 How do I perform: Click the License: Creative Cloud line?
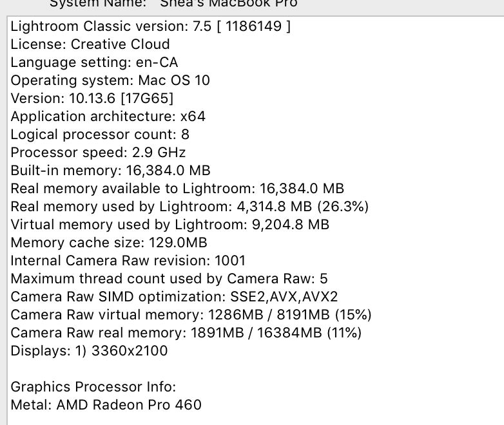coord(90,44)
